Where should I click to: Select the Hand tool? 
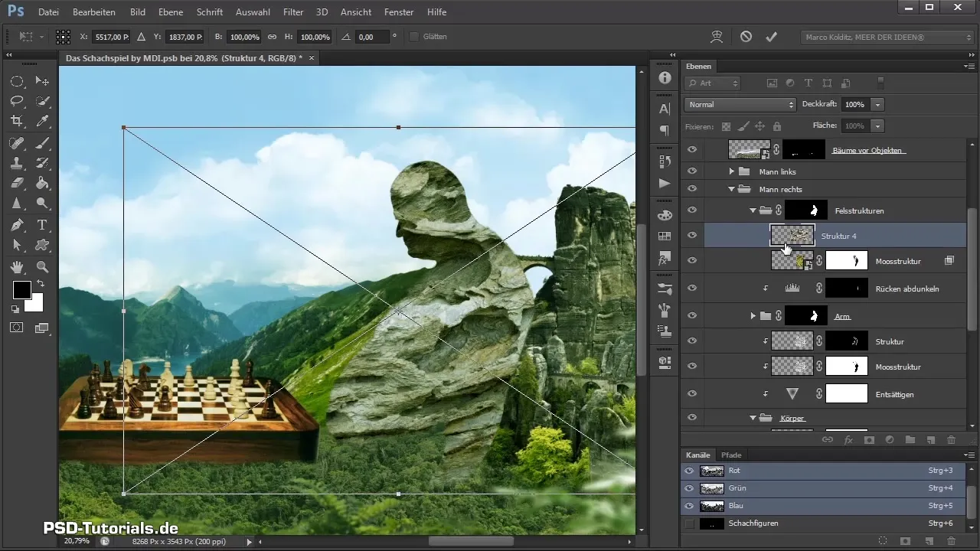click(17, 267)
